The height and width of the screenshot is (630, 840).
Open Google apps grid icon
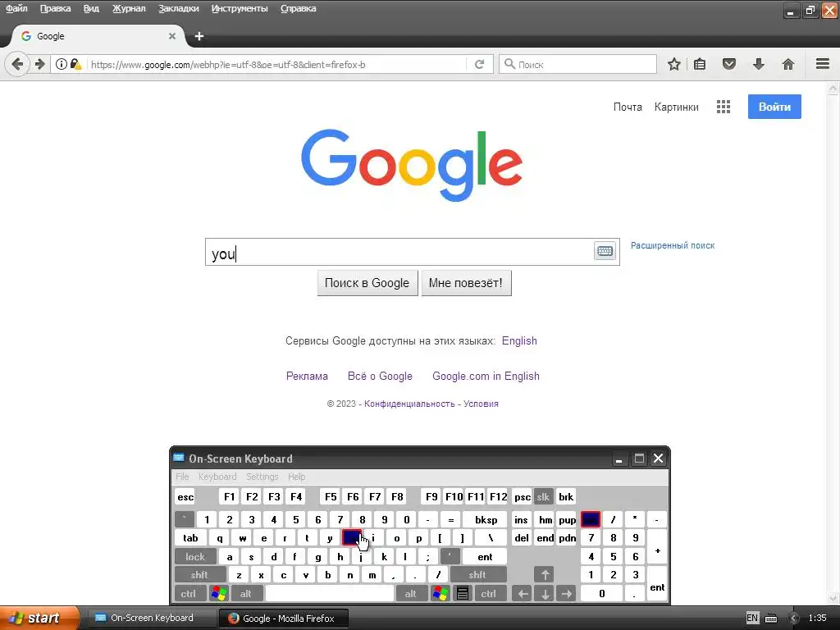724,107
